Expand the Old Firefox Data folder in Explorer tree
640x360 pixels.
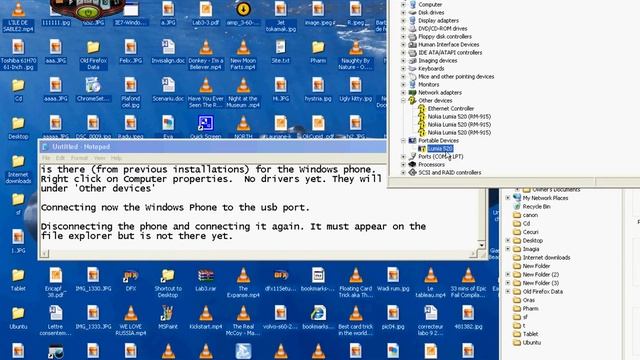(508, 291)
